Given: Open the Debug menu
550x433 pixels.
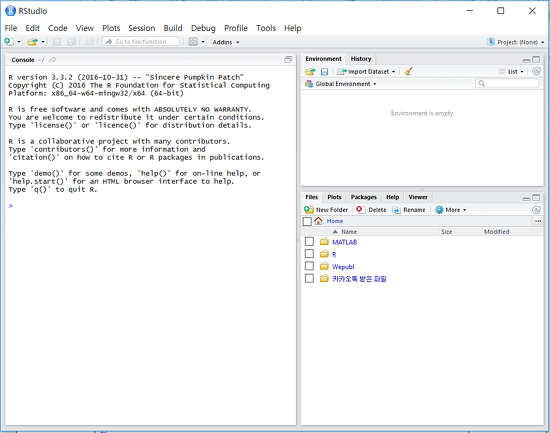Looking at the screenshot, I should [203, 28].
